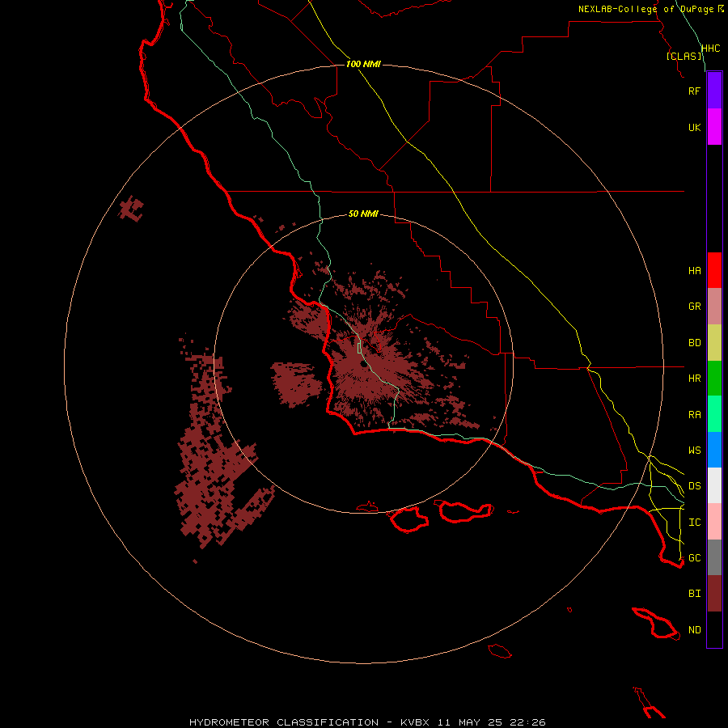
Task: Click the UK legend label
Action: click(694, 127)
